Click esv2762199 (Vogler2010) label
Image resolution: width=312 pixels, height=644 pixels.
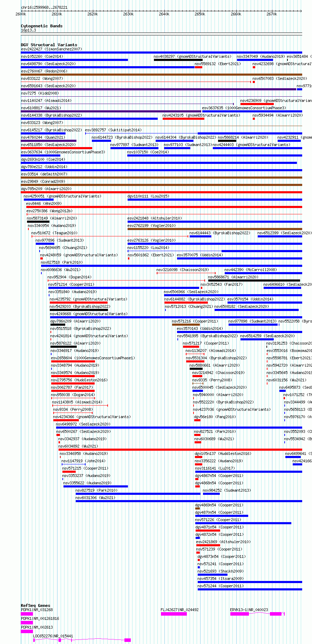click(x=152, y=226)
